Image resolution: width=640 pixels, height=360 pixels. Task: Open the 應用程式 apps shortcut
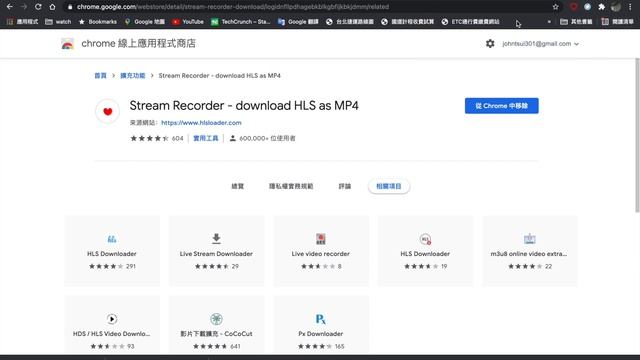(22, 22)
